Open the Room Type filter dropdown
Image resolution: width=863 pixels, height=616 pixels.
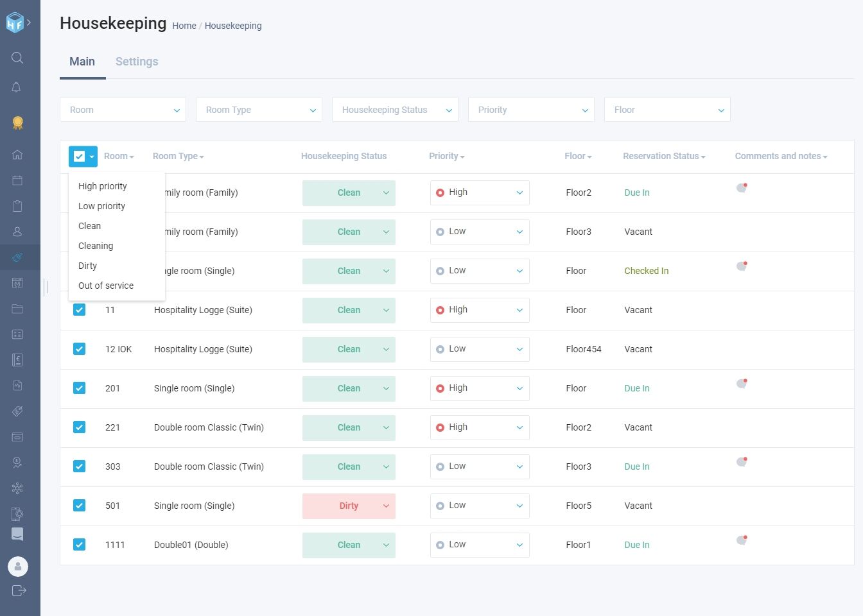[259, 110]
